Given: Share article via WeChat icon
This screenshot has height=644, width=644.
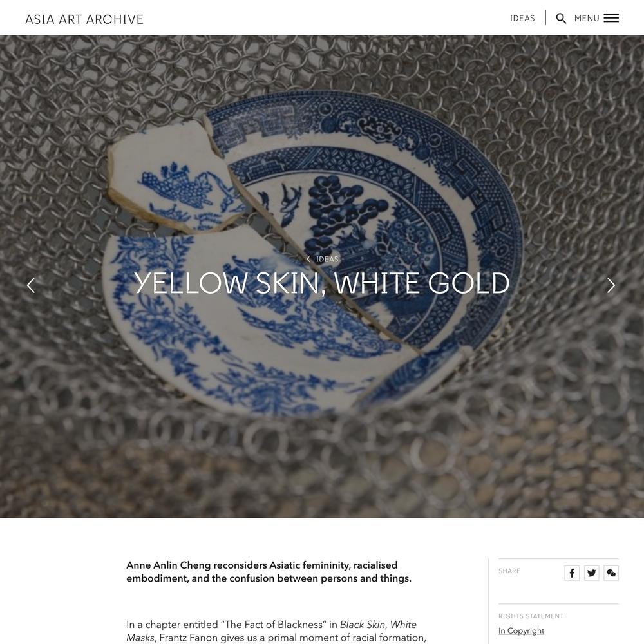Looking at the screenshot, I should point(611,573).
